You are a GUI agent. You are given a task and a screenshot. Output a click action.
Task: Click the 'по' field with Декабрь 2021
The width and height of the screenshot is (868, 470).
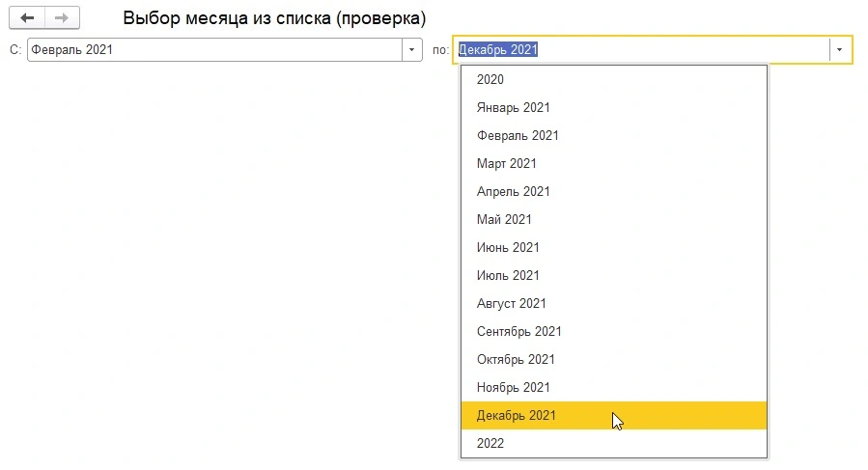641,49
